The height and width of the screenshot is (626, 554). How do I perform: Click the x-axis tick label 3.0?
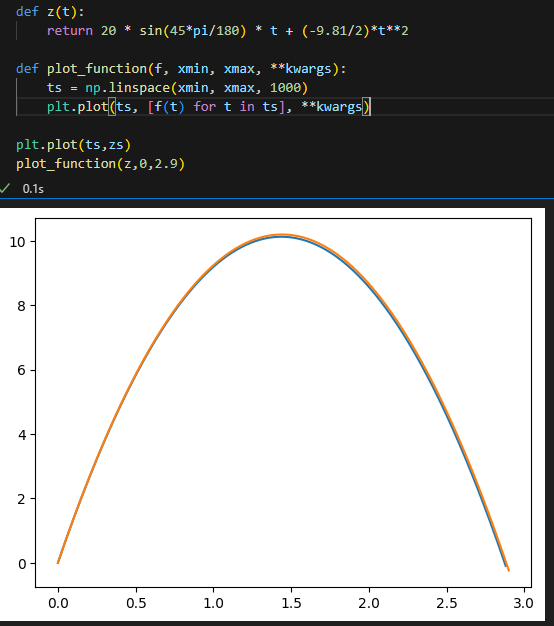coord(523,603)
